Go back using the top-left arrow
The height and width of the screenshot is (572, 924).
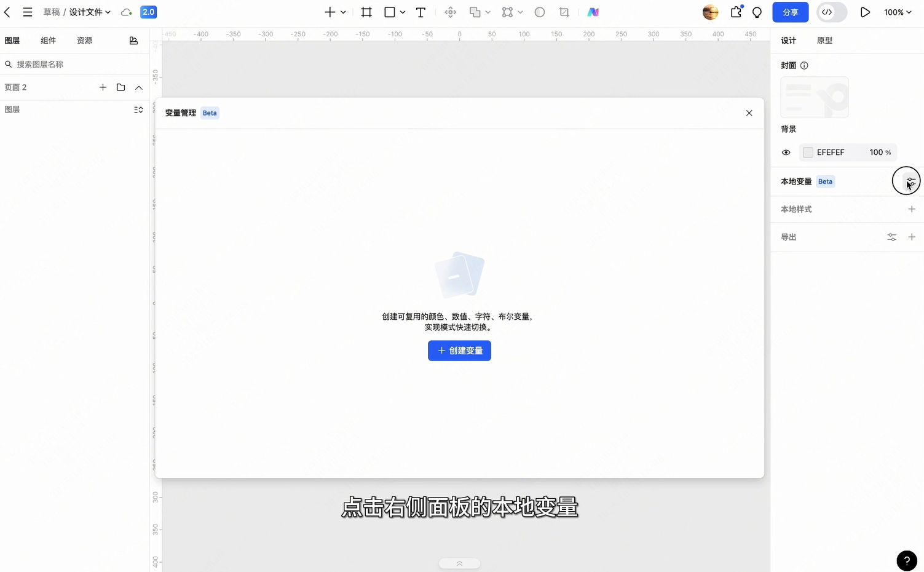(7, 12)
